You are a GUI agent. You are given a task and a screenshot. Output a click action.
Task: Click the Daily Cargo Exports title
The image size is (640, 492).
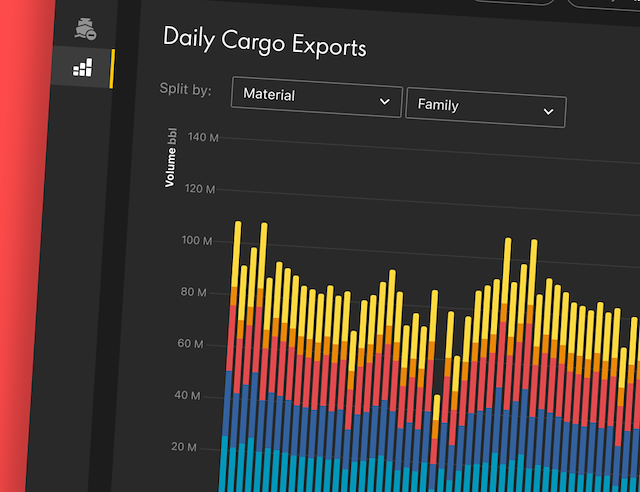point(264,42)
